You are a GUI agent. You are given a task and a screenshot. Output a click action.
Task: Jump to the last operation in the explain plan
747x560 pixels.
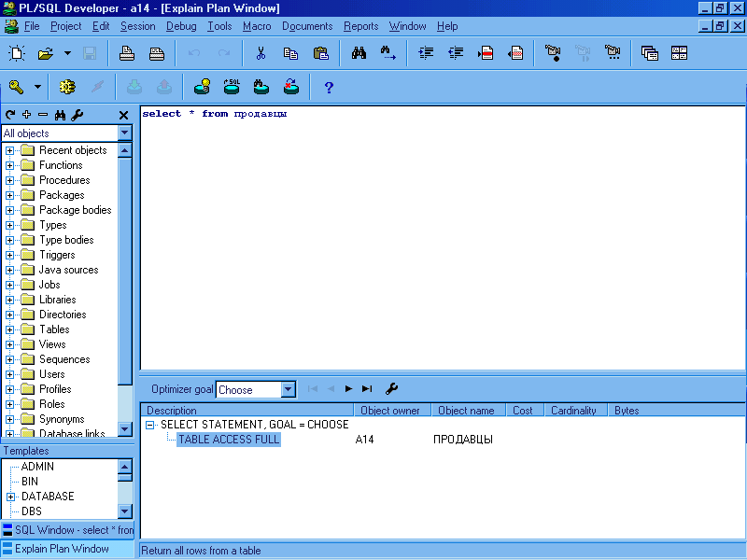[367, 389]
